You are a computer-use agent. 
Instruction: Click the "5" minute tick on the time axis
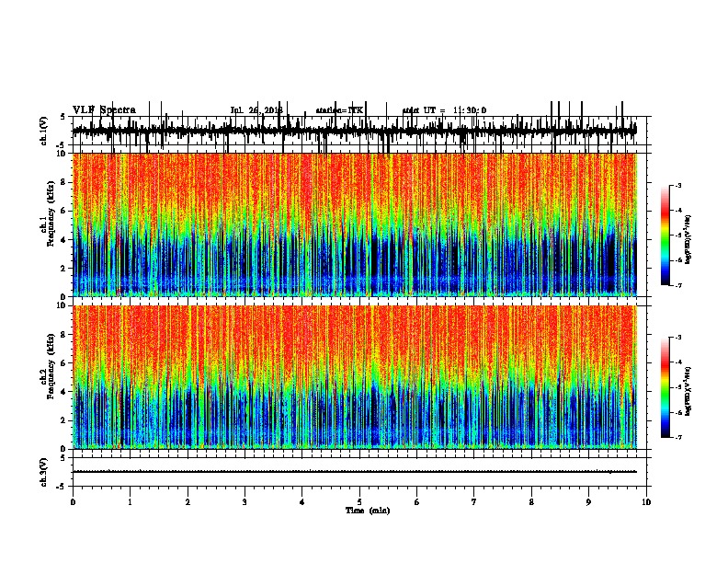(x=359, y=502)
